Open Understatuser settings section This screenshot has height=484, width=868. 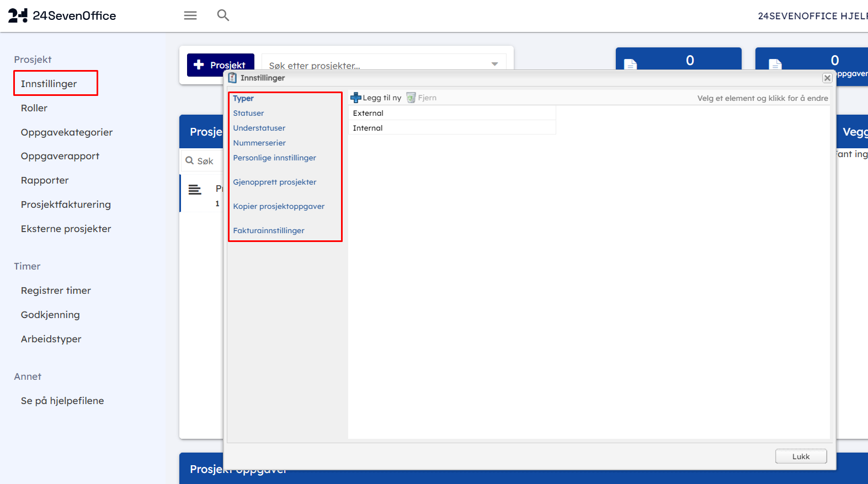click(259, 128)
